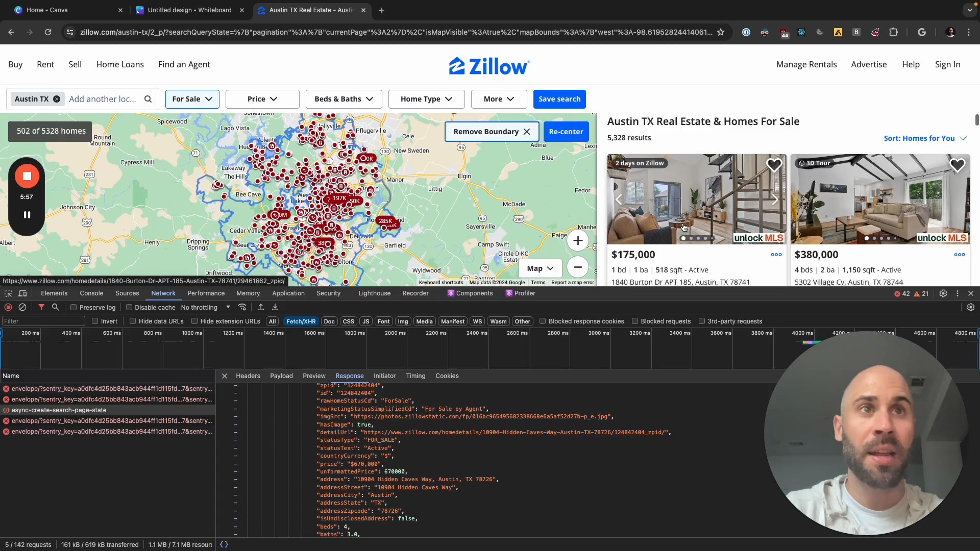This screenshot has width=980, height=551.
Task: Remove the Austin TX location chip
Action: coord(57,99)
